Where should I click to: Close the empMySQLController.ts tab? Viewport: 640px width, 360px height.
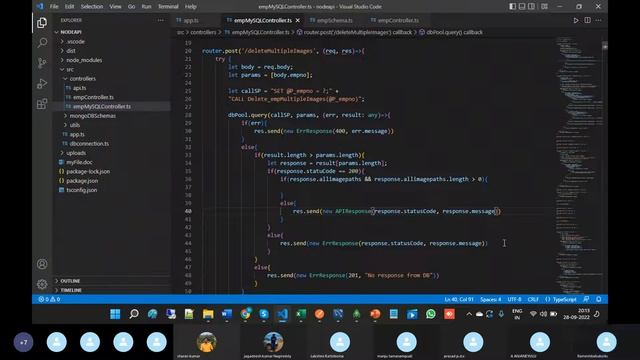(x=298, y=20)
